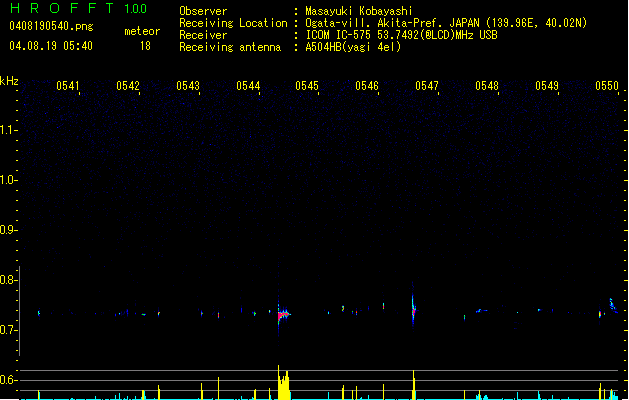Click the 0546 time marker
Screen dimensions: 629x400
click(367, 86)
